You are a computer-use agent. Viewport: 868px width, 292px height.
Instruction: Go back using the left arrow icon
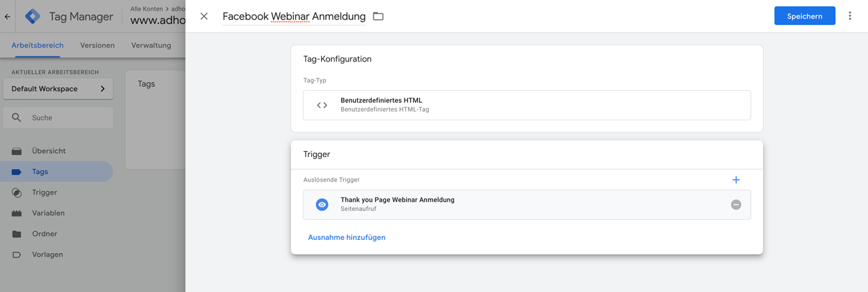coord(7,17)
